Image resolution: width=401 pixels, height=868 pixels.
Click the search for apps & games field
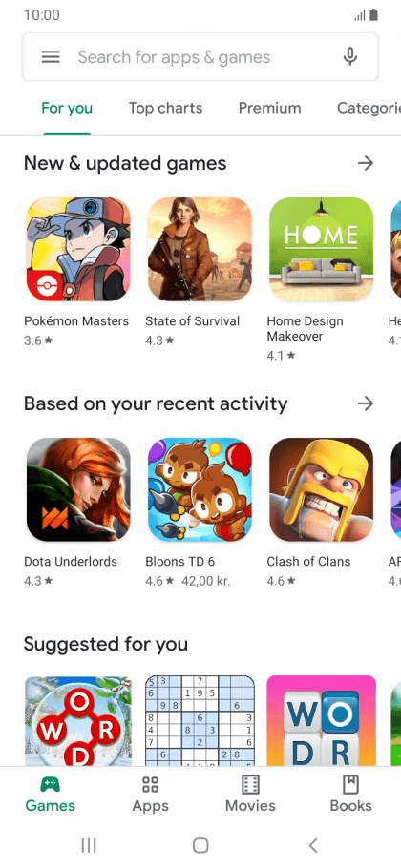[x=200, y=57]
